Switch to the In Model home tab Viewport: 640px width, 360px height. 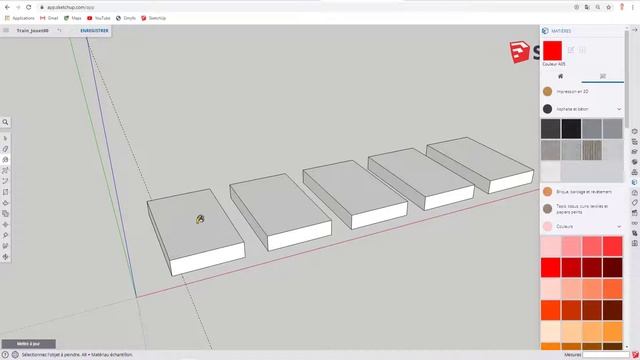(561, 76)
